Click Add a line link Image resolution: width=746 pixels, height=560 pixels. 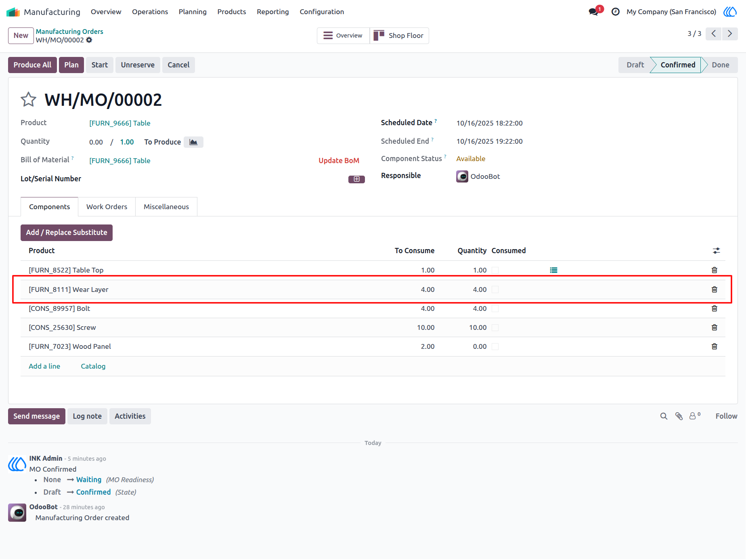[44, 366]
